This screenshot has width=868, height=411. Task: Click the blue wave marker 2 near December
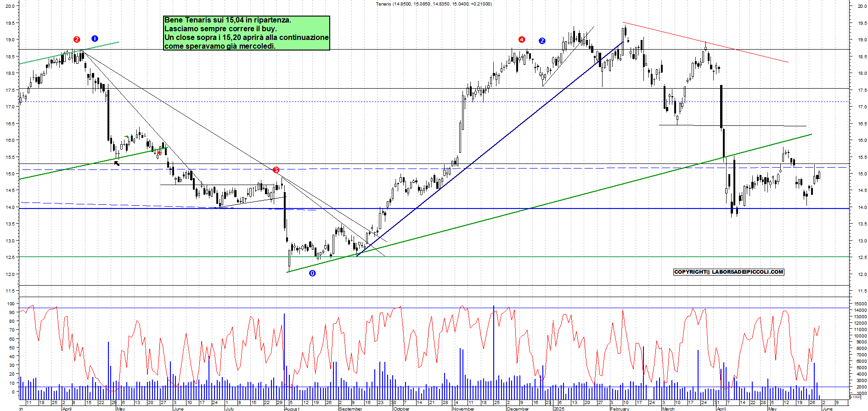[542, 41]
